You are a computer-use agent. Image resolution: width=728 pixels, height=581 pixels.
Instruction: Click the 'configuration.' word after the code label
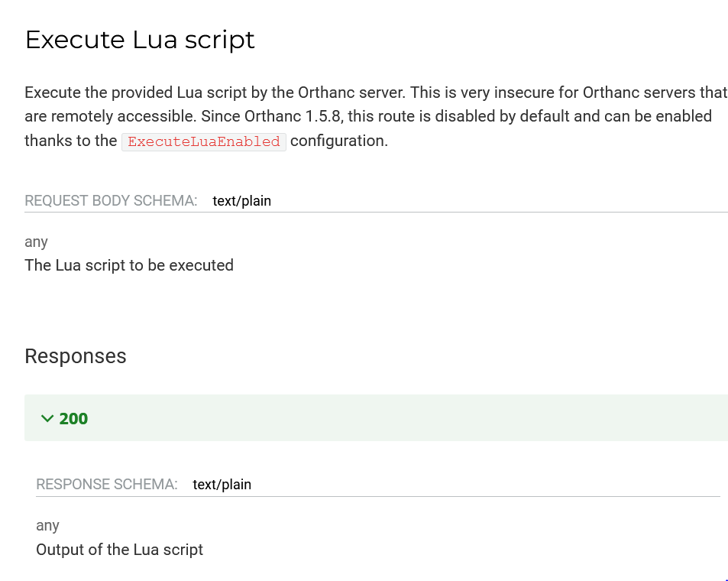coord(339,141)
